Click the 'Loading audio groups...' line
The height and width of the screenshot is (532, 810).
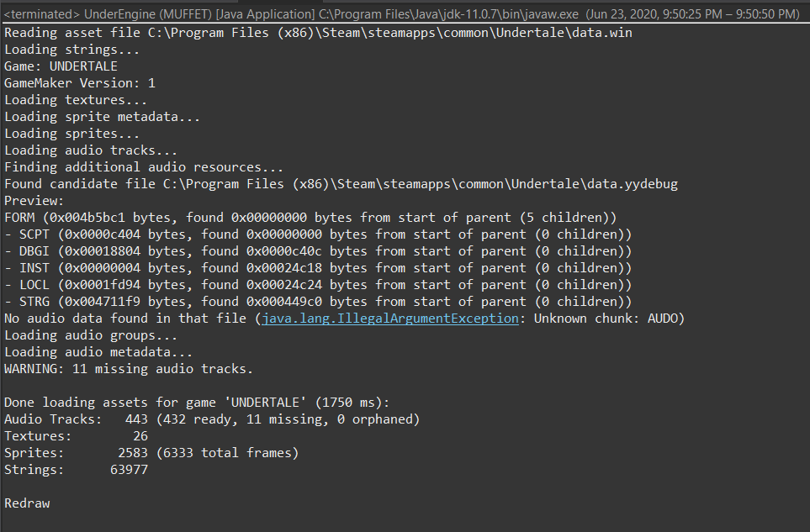click(91, 335)
